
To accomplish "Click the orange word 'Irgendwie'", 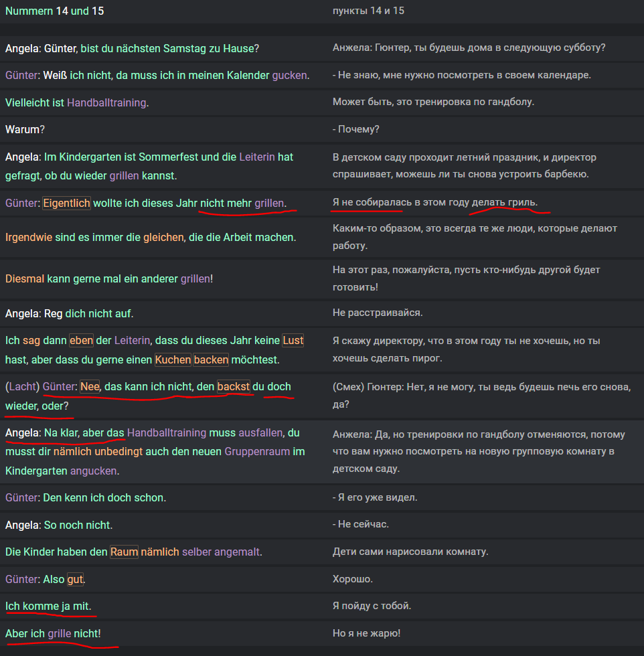I will 28,238.
